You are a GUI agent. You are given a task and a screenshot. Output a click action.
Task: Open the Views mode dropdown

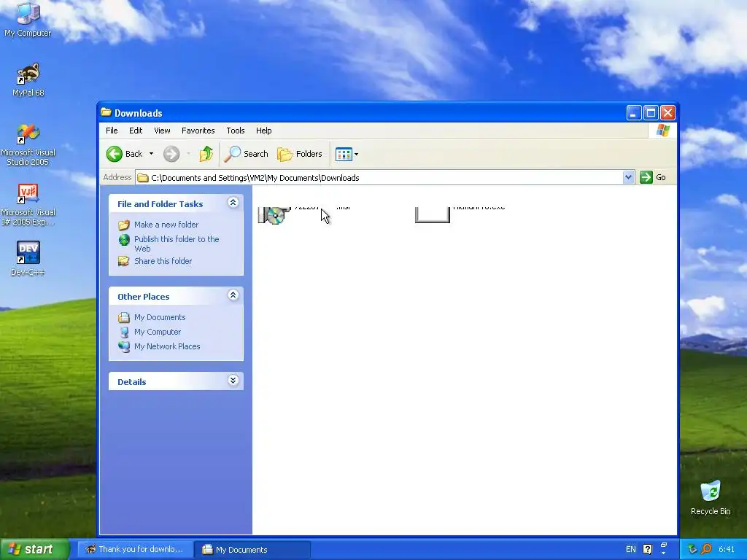point(347,154)
